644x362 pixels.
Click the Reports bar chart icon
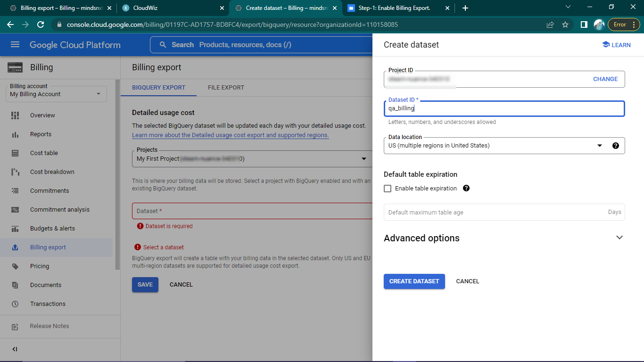pyautogui.click(x=15, y=134)
